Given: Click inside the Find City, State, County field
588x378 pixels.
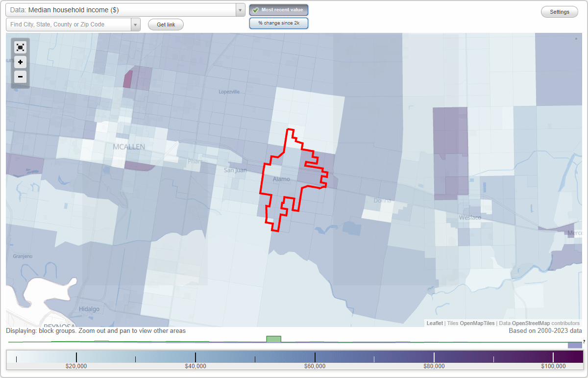Looking at the screenshot, I should click(69, 24).
